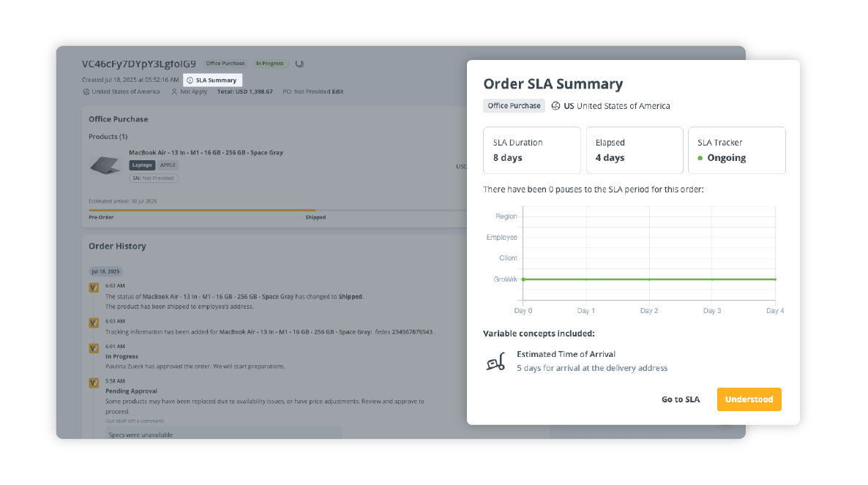Click the Pre-Order stage label
The image size is (868, 485).
coord(101,217)
